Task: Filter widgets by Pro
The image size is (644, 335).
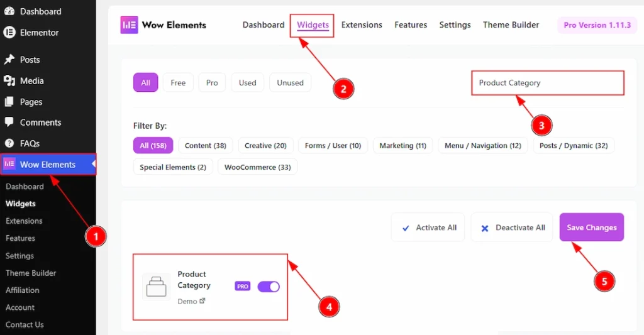Action: (x=212, y=82)
